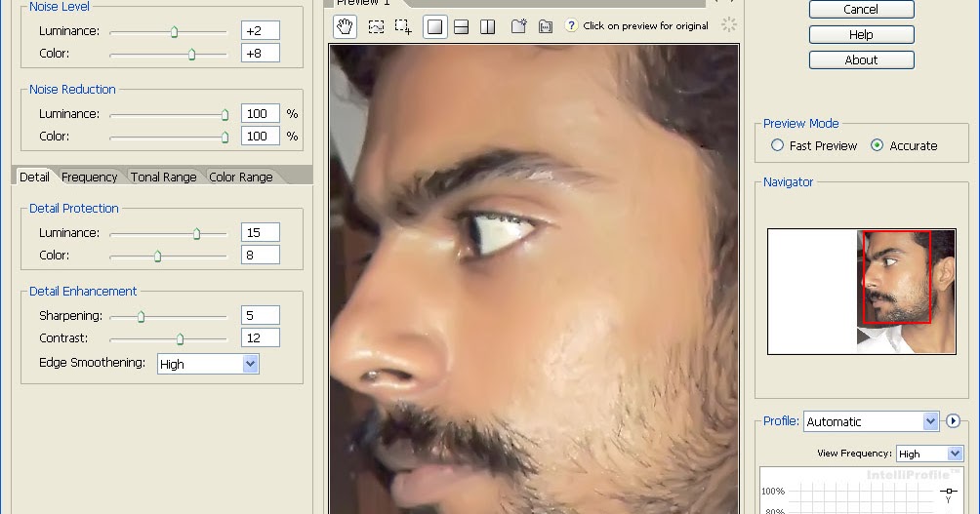Screen dimensions: 980x514
Task: Click Noise Reduction Luminance percent field
Action: pos(260,114)
